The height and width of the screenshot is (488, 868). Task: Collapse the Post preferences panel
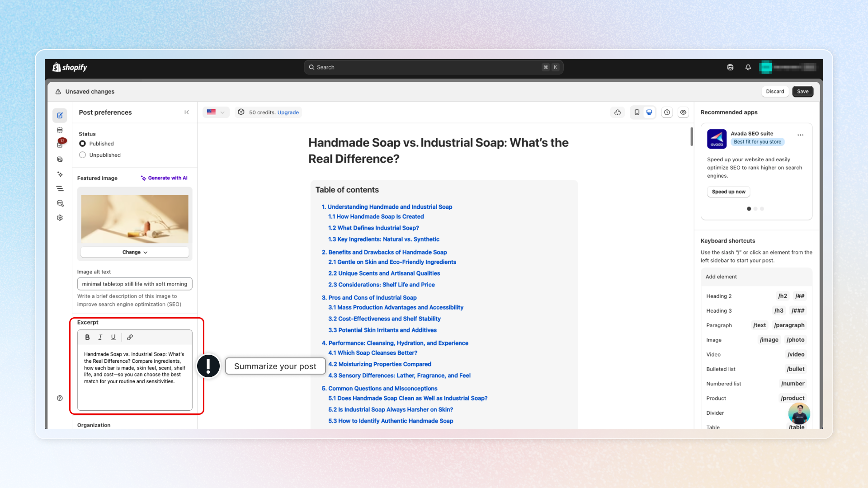(x=187, y=113)
